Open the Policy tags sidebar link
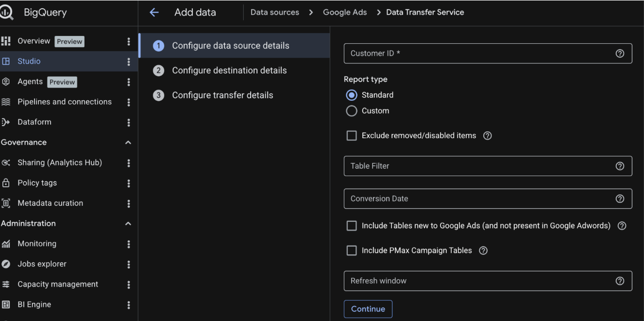This screenshot has width=644, height=321. [37, 183]
